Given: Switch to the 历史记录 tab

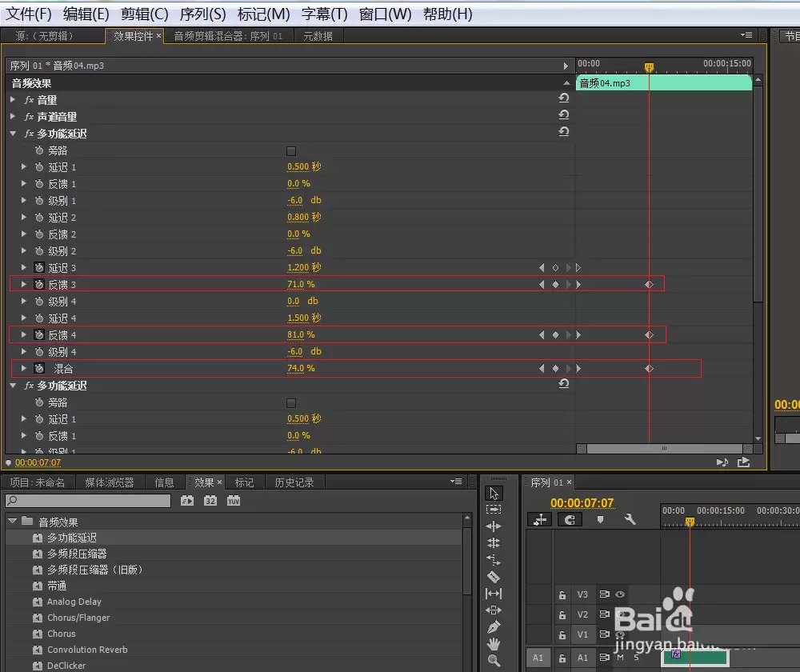Looking at the screenshot, I should pos(294,482).
